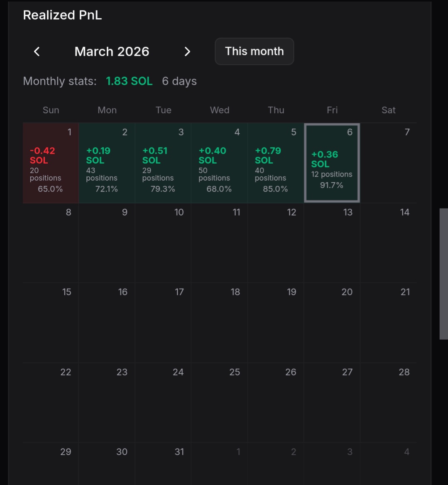448x485 pixels.
Task: Click the 72.1% win rate on March 2
Action: 107,189
